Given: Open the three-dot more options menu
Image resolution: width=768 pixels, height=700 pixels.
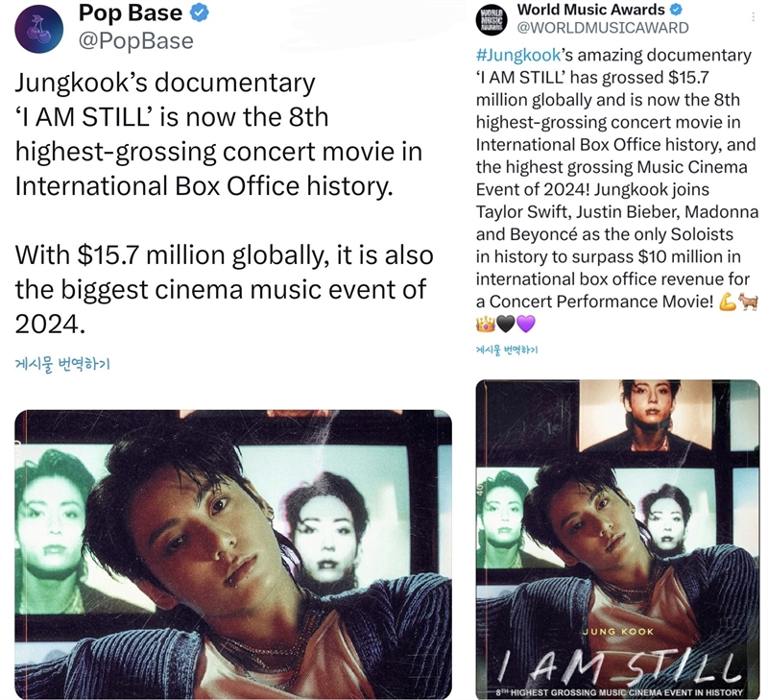Looking at the screenshot, I should [x=753, y=17].
